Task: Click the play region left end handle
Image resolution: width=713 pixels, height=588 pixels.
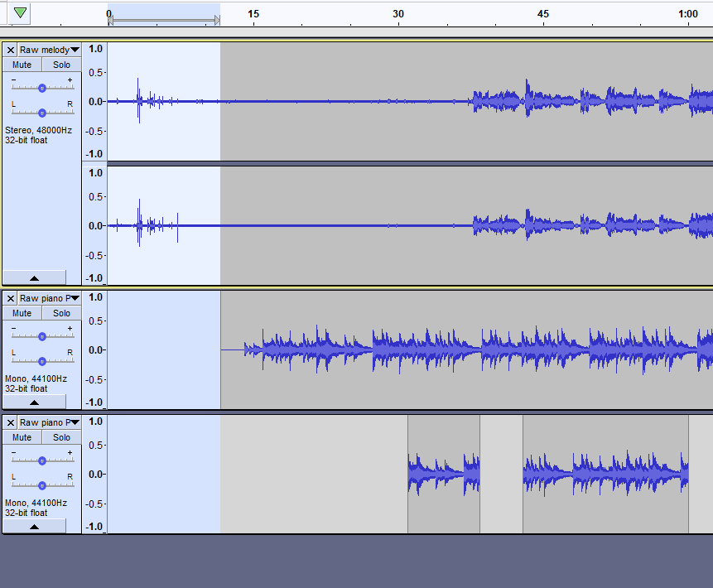Action: tap(110, 20)
